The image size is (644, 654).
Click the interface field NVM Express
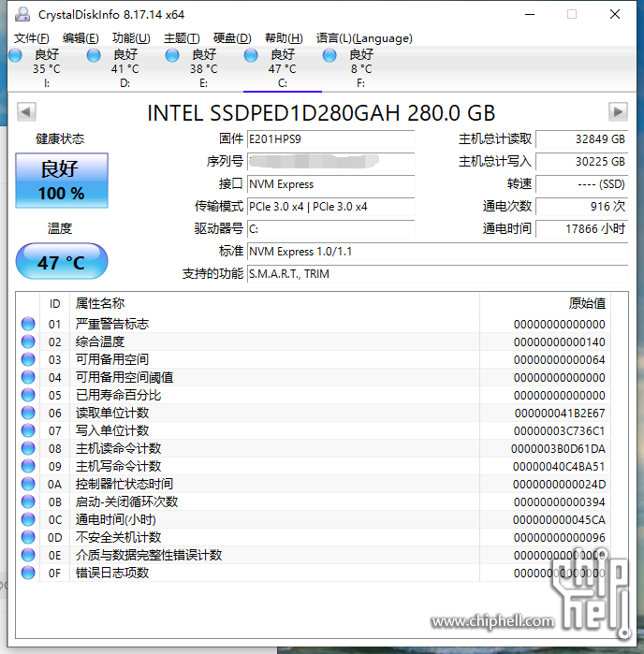point(331,184)
